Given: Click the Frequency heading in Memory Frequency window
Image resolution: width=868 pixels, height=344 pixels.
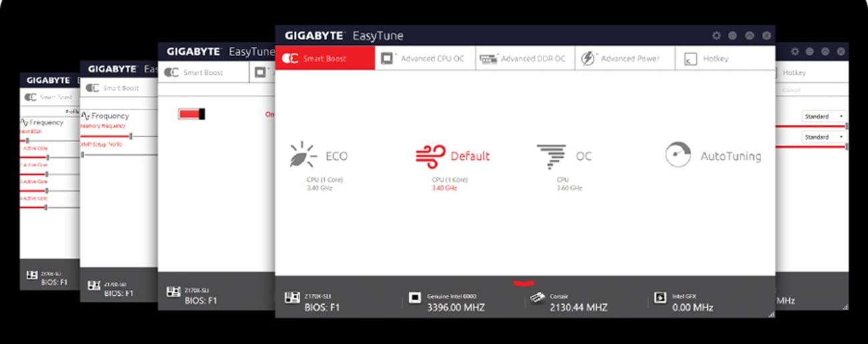Looking at the screenshot, I should pos(110,116).
